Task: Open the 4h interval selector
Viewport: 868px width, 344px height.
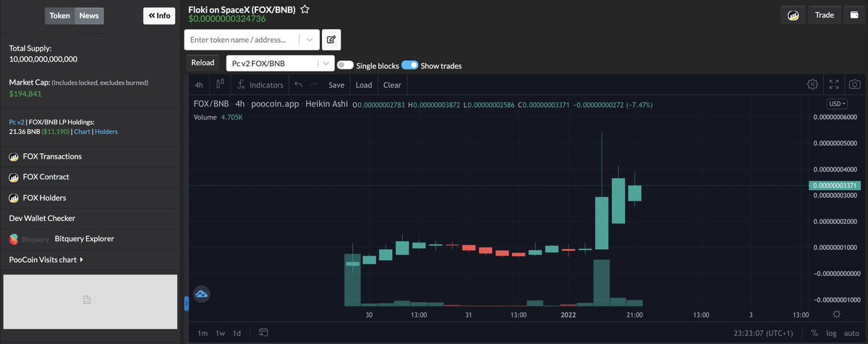Action: [x=199, y=85]
